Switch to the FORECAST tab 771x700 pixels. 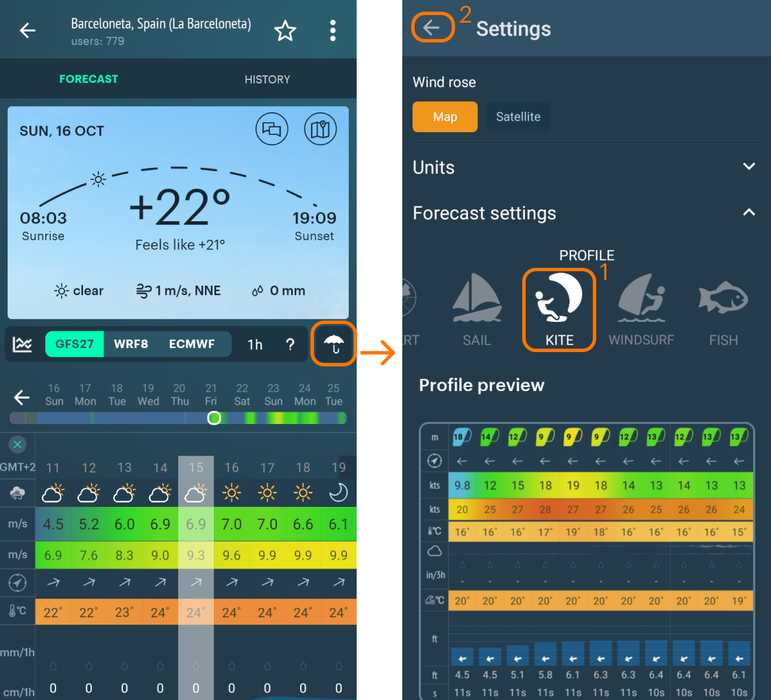[88, 79]
